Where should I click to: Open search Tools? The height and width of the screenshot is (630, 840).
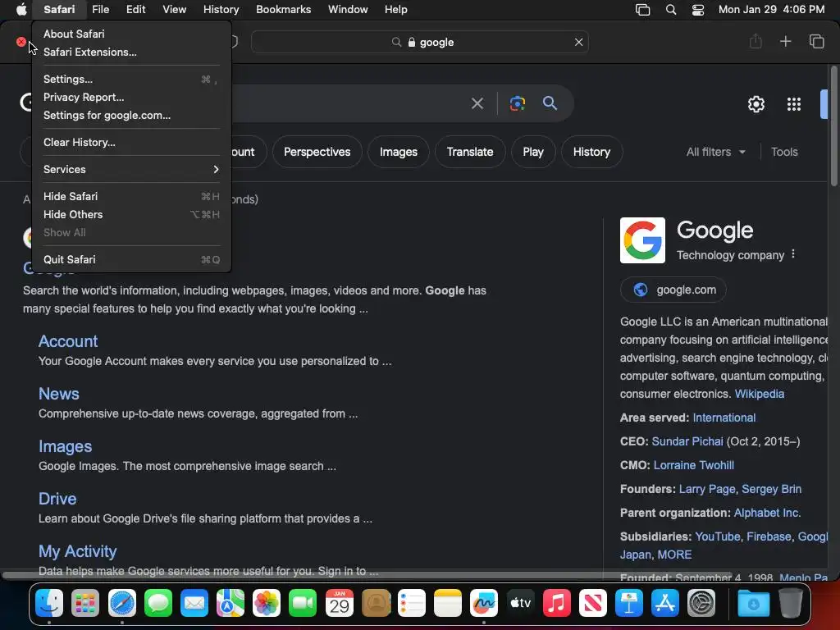783,152
